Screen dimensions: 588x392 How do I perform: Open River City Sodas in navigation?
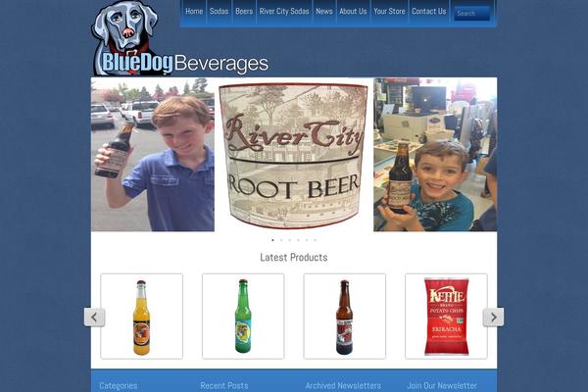pyautogui.click(x=284, y=11)
